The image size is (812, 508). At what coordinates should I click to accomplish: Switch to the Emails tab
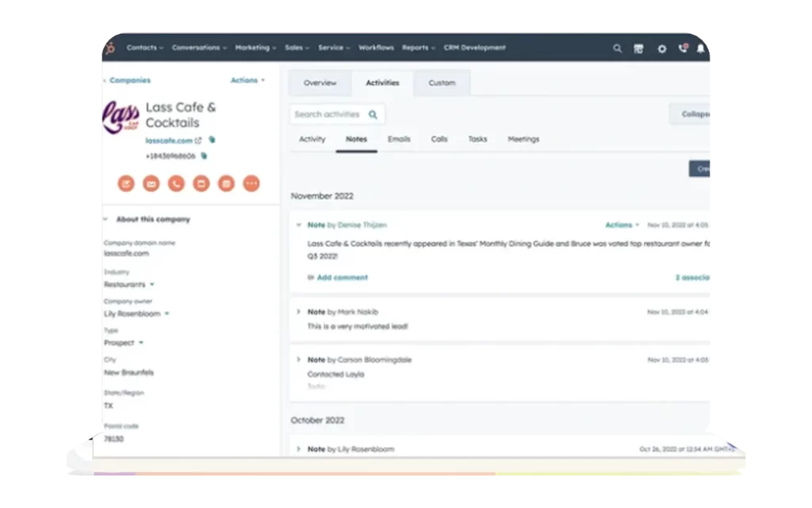[399, 139]
